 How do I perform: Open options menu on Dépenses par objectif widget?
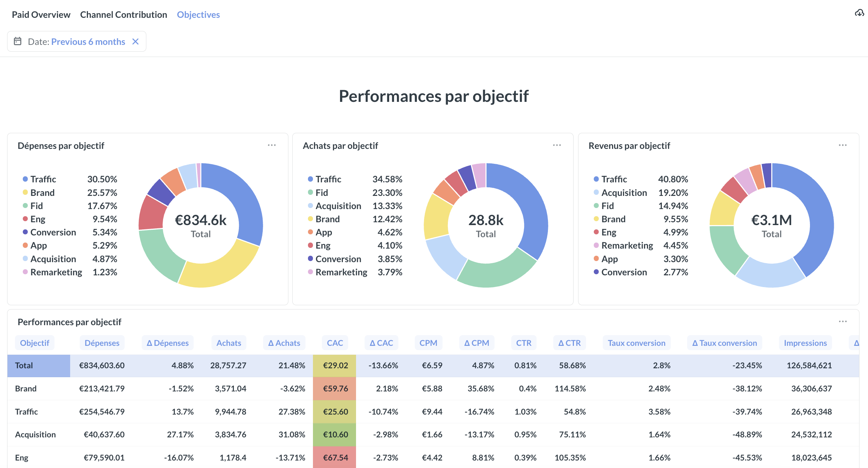pos(272,145)
